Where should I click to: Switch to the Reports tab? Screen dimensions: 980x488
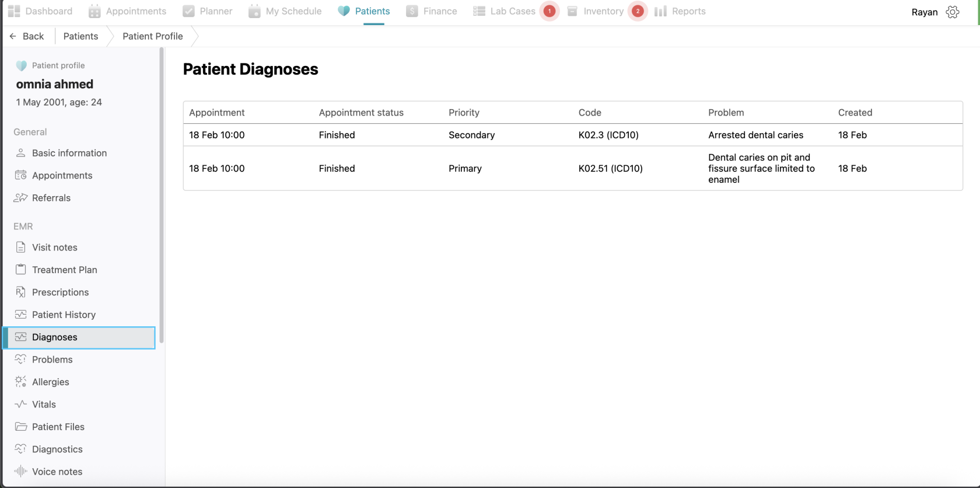680,11
